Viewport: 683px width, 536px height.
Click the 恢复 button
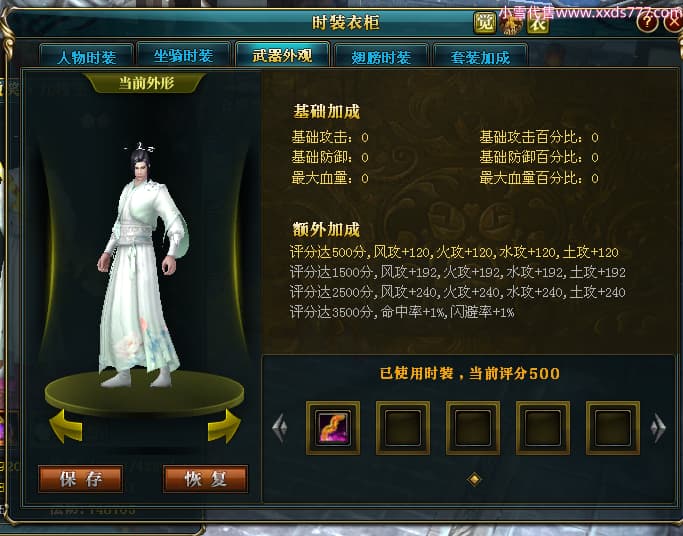pos(205,479)
